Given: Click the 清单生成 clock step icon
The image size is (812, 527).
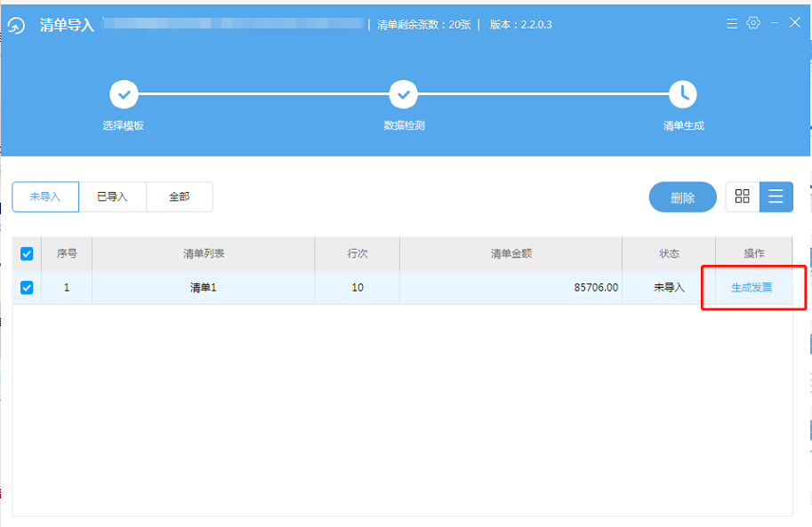Looking at the screenshot, I should pos(682,93).
